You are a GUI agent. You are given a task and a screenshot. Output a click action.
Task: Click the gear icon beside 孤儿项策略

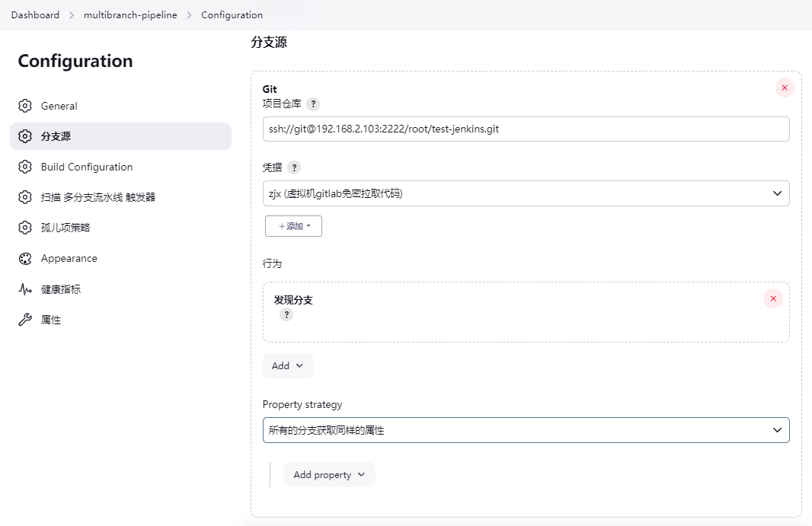[x=25, y=228]
